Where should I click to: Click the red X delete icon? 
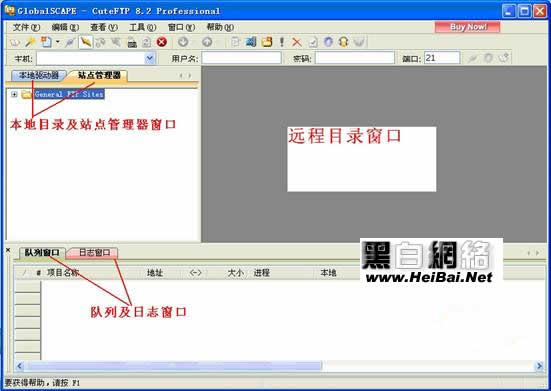click(x=297, y=43)
